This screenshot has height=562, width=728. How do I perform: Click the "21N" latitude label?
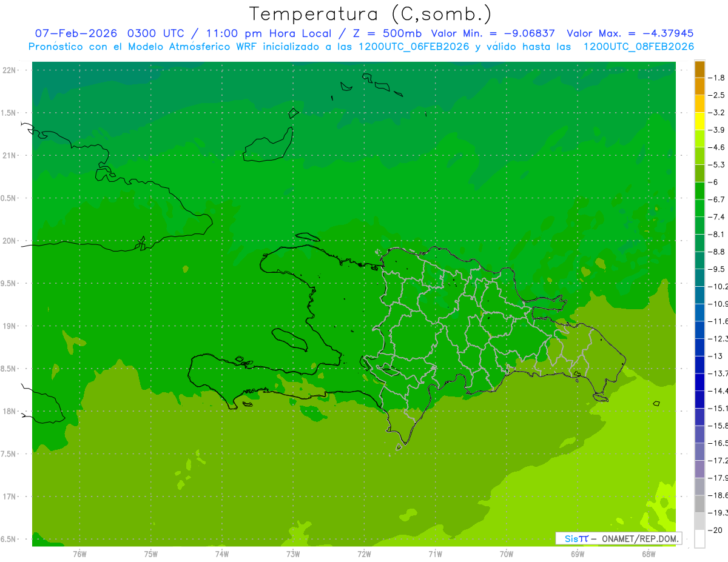pos(10,156)
